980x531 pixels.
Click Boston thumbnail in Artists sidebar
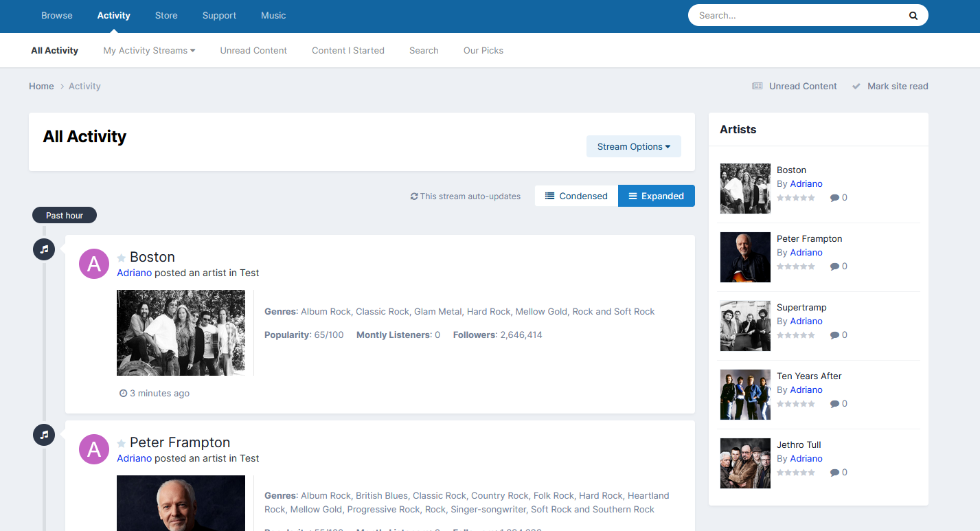pos(745,188)
